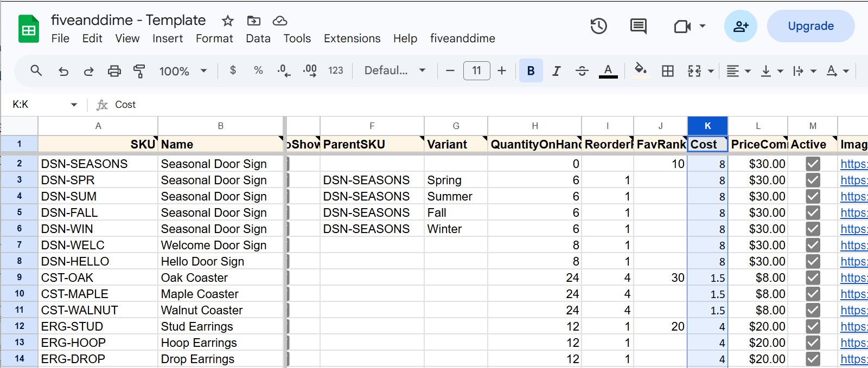Open version history clock icon

[x=598, y=26]
